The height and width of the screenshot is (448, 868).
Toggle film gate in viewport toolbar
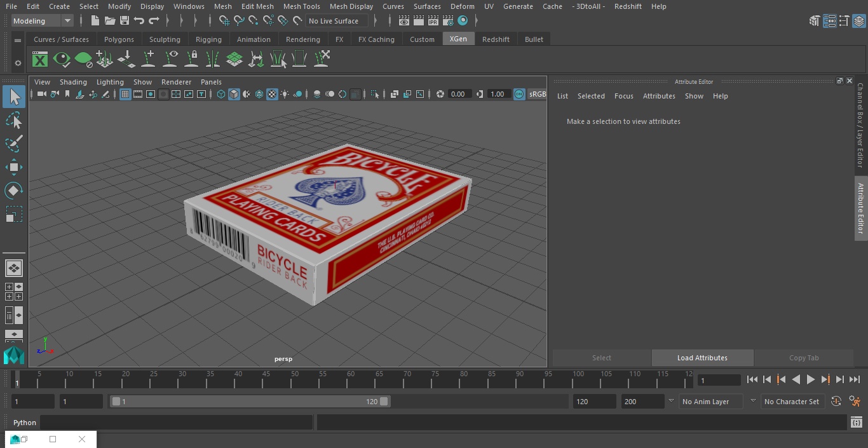pos(138,94)
